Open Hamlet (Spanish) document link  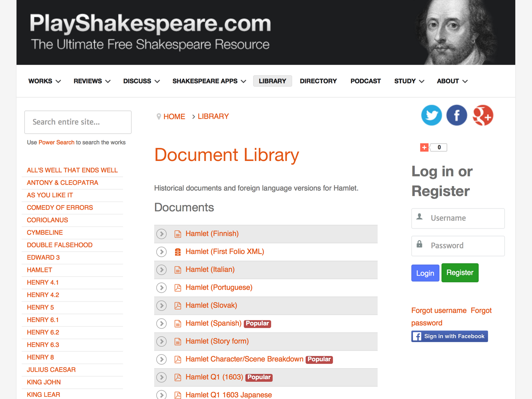coord(213,323)
